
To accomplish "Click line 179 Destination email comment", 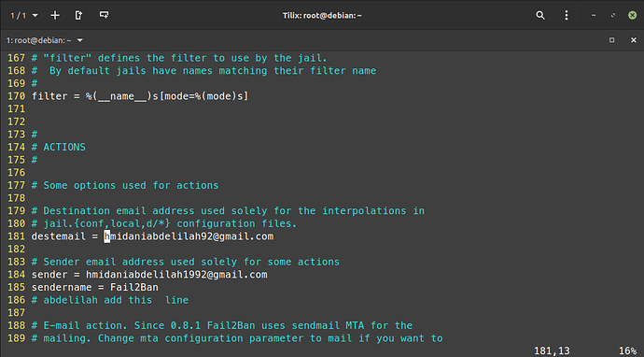I will click(228, 211).
